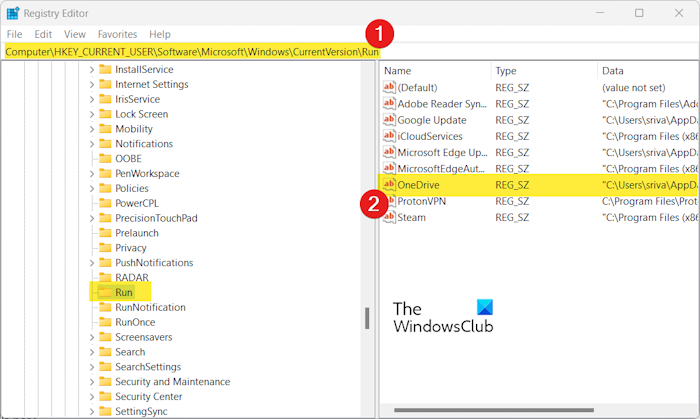This screenshot has height=419, width=700.
Task: Minimize the Registry Editor window
Action: point(600,13)
